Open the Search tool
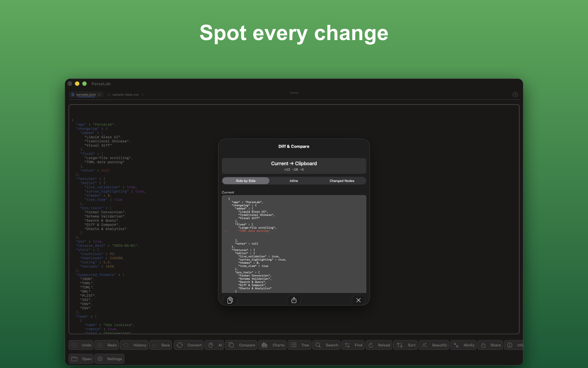The height and width of the screenshot is (368, 588). coord(326,345)
